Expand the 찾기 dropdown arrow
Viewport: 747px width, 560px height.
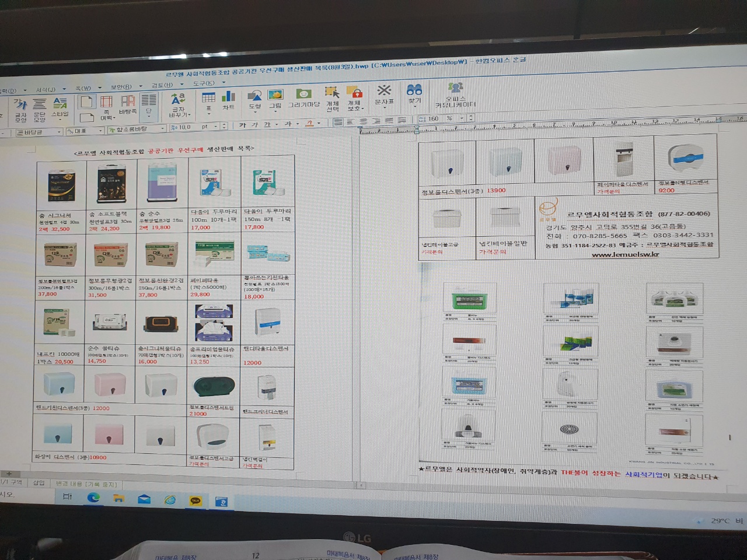click(415, 107)
